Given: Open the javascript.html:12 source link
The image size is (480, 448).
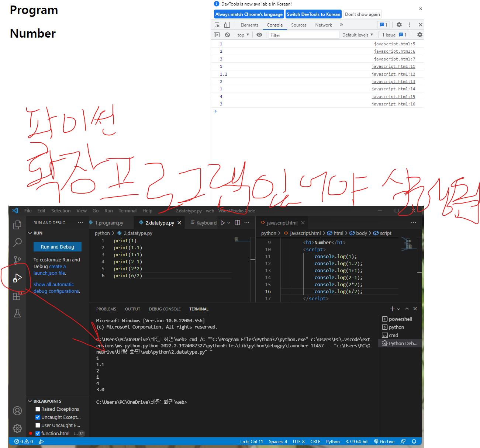Looking at the screenshot, I should (393, 74).
